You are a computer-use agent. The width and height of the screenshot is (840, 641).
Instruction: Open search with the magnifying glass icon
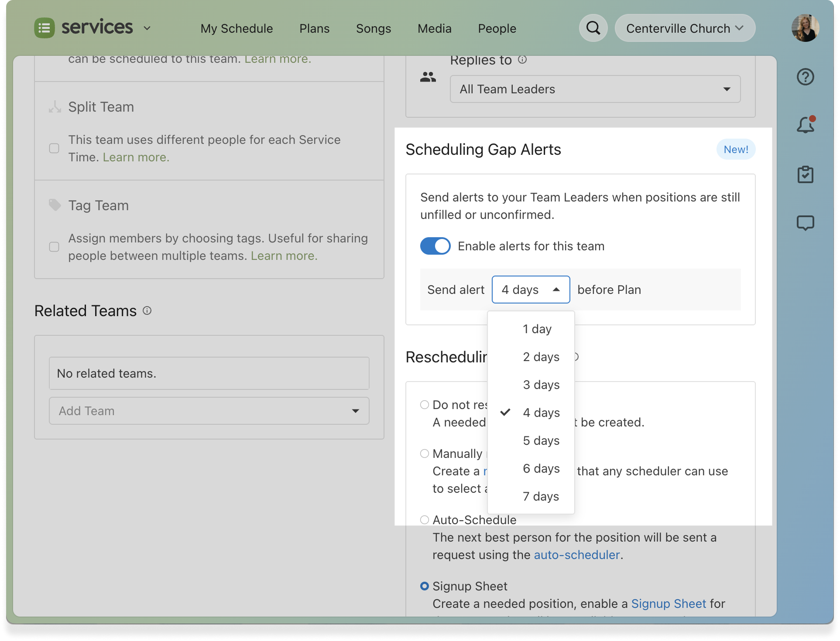593,28
